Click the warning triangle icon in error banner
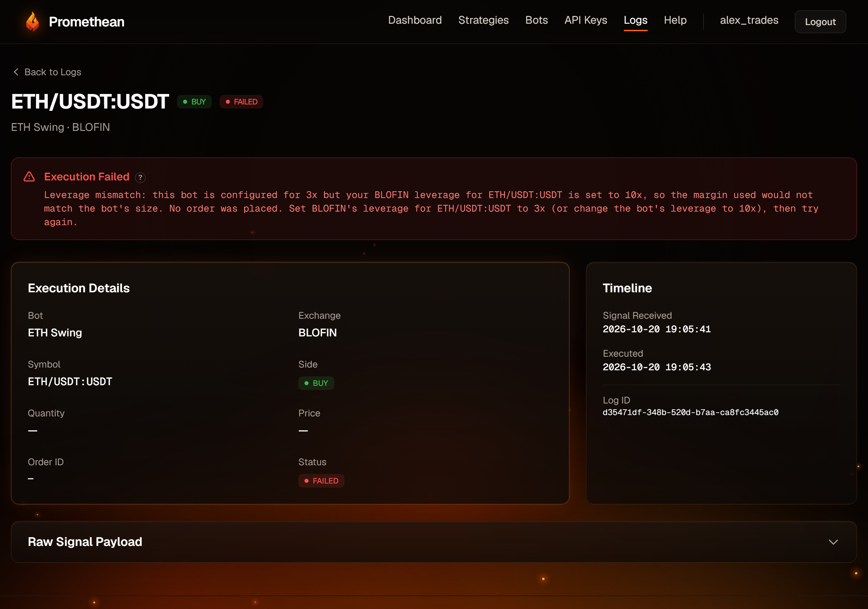Viewport: 868px width, 609px height. point(29,177)
